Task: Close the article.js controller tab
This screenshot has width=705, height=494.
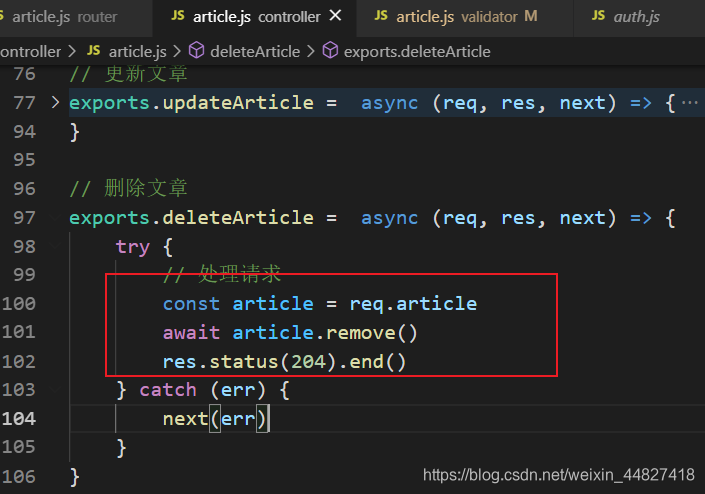Action: click(x=335, y=16)
